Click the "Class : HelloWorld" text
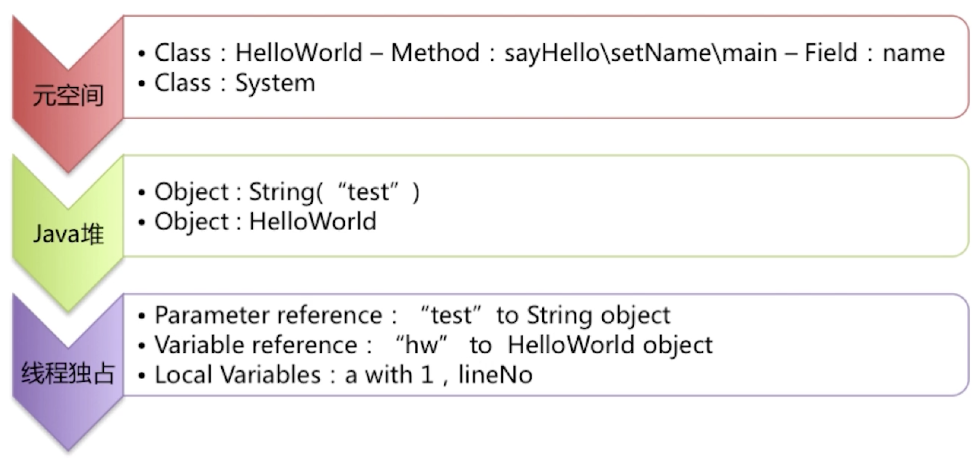 click(258, 52)
